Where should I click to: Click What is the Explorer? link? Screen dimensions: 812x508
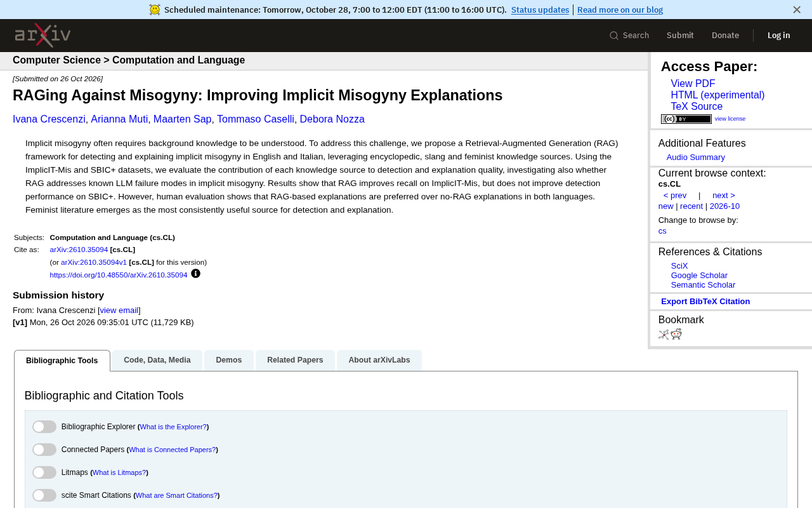173,427
